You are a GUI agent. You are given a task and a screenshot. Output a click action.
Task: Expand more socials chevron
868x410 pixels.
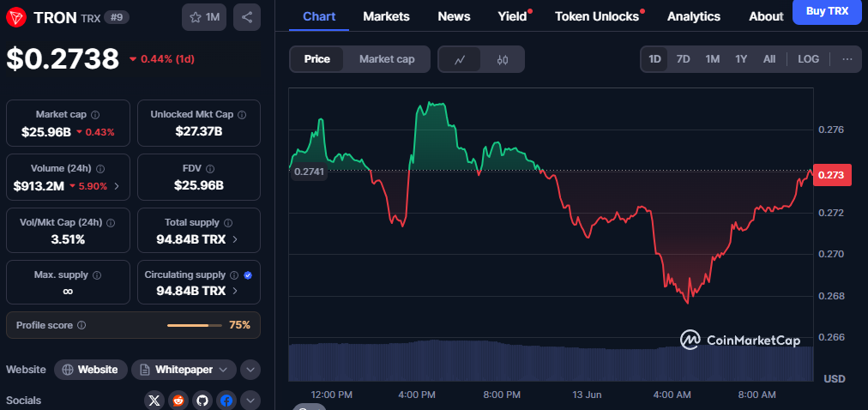[x=250, y=400]
